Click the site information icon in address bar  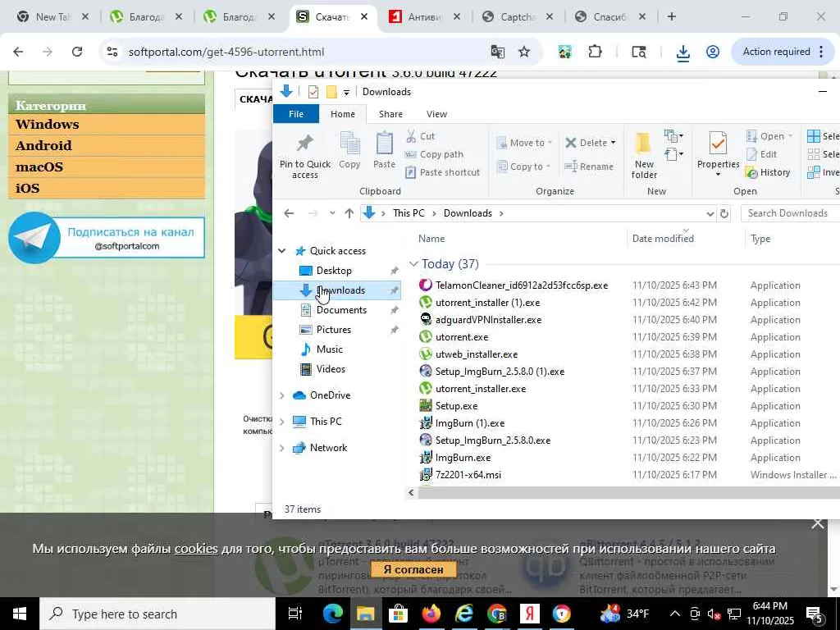pos(112,52)
